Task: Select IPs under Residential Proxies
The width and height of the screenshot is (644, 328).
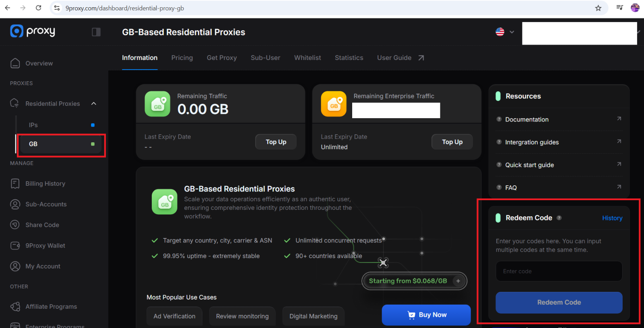Action: click(33, 125)
